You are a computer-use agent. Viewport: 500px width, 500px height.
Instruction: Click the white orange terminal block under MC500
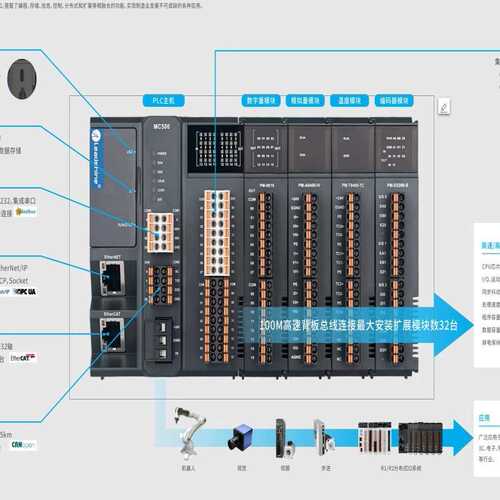click(160, 232)
